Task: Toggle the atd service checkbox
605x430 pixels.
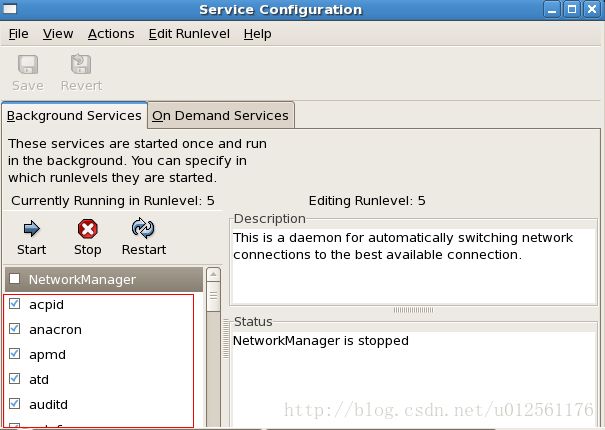Action: (15, 379)
